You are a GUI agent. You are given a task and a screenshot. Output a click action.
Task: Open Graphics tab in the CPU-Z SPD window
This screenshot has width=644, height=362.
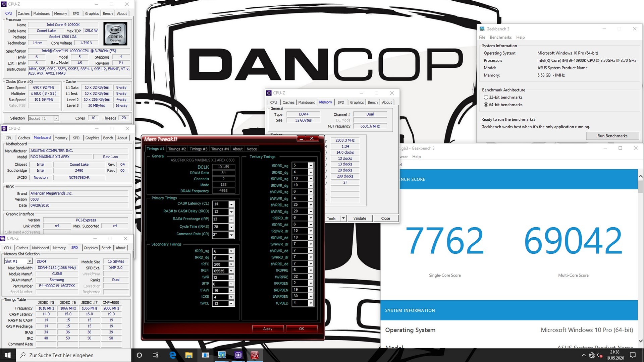(91, 248)
